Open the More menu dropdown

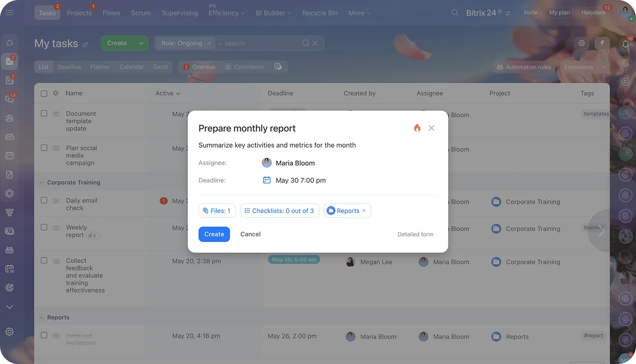pos(359,13)
